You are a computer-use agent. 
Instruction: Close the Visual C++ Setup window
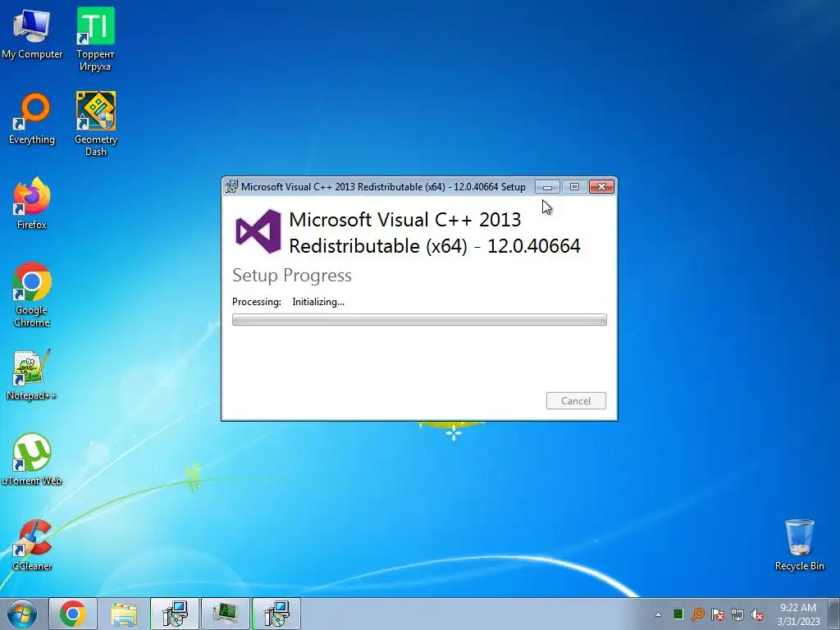(x=601, y=186)
